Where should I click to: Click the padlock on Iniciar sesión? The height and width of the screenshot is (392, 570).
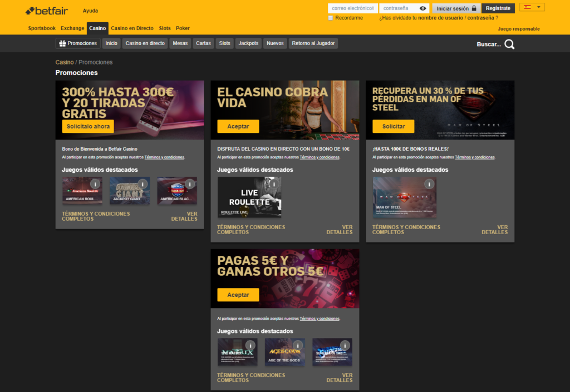pyautogui.click(x=474, y=8)
